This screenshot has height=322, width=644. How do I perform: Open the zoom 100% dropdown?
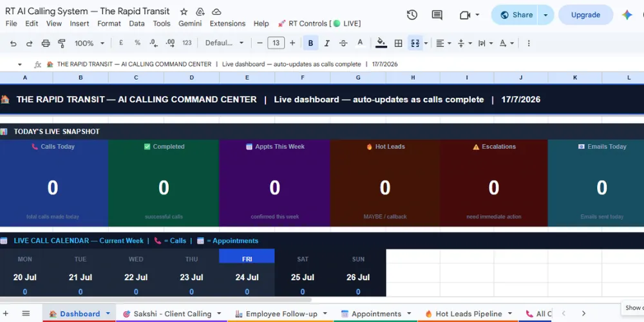point(89,43)
